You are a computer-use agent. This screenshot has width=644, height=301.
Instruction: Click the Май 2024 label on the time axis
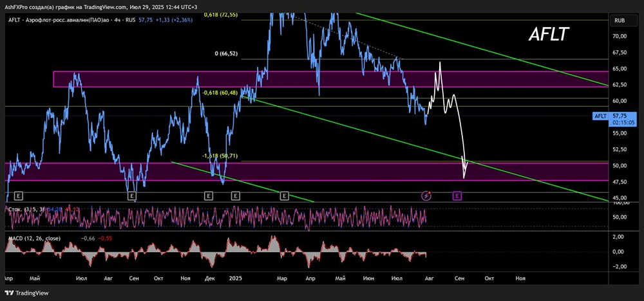[x=35, y=278]
